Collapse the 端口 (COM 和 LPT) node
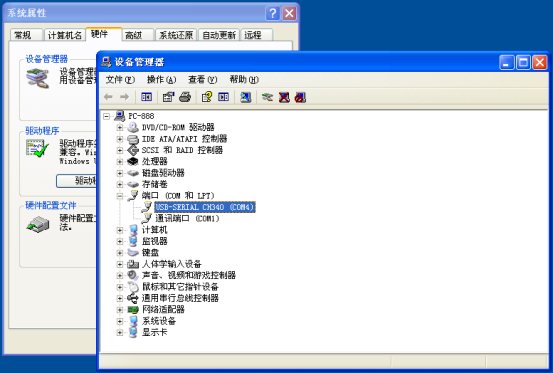 (x=120, y=196)
